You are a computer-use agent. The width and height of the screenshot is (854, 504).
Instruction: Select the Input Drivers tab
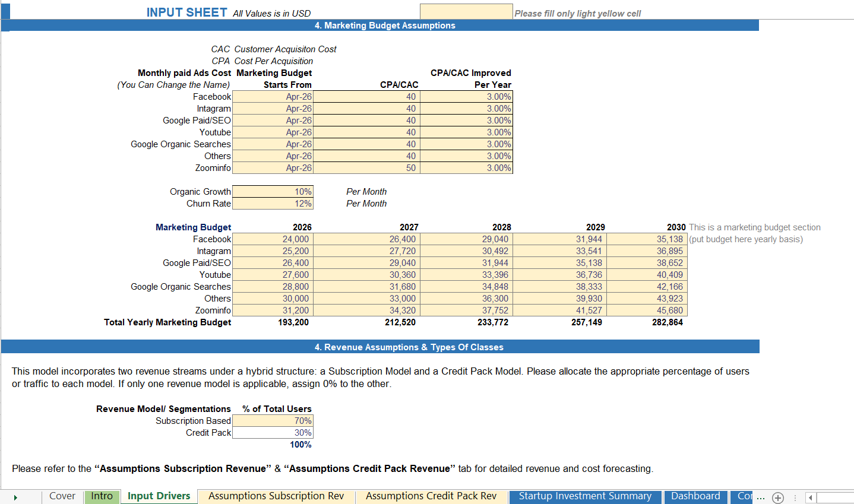click(159, 496)
